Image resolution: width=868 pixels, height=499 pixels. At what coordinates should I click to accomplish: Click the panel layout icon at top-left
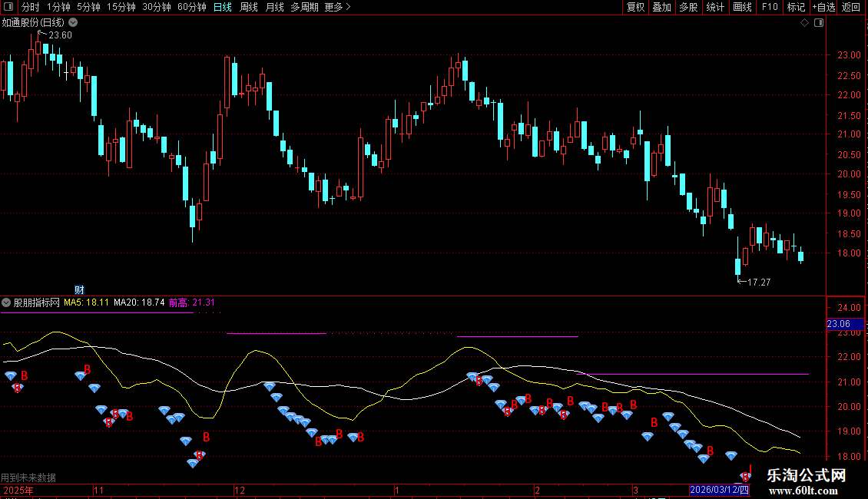8,7
